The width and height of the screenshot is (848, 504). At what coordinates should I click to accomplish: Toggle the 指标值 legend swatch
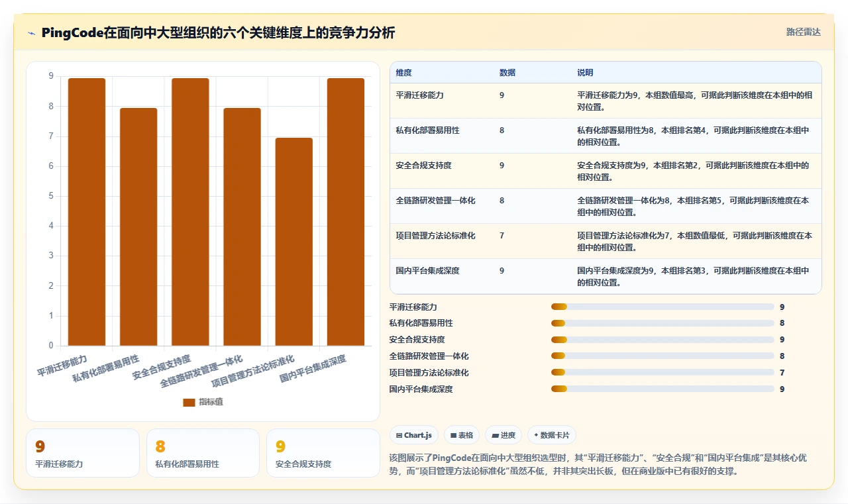coord(189,402)
